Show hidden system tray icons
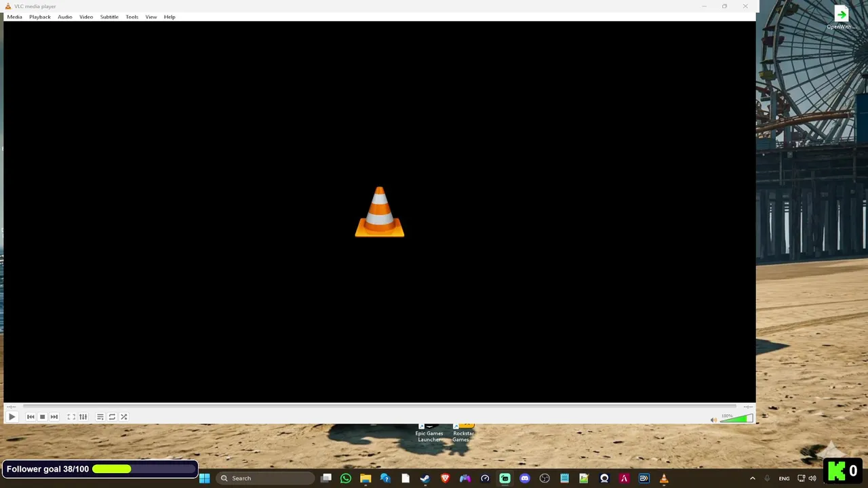Screen dimensions: 868x488 click(752, 479)
